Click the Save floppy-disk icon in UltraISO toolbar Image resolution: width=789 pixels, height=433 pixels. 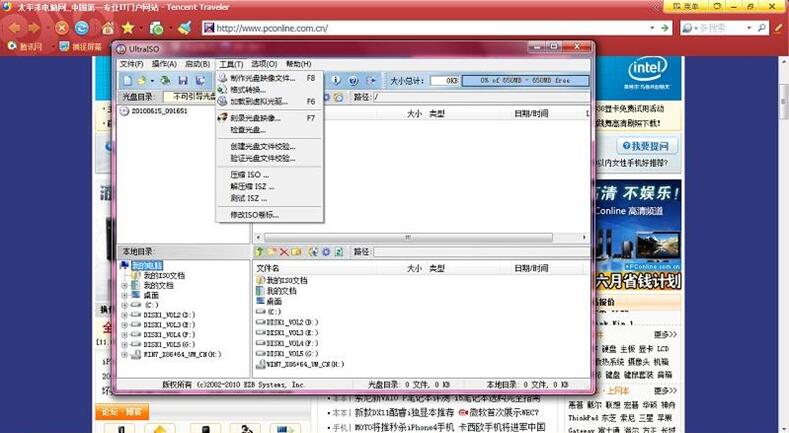(183, 80)
